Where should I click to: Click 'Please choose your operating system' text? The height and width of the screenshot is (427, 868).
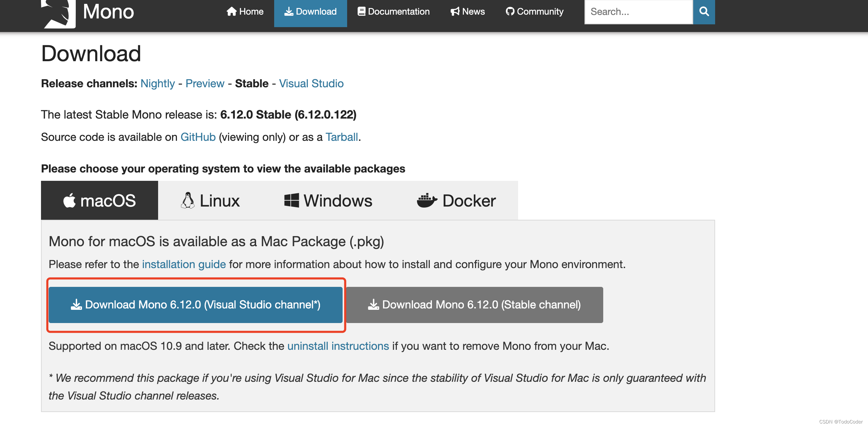[223, 169]
